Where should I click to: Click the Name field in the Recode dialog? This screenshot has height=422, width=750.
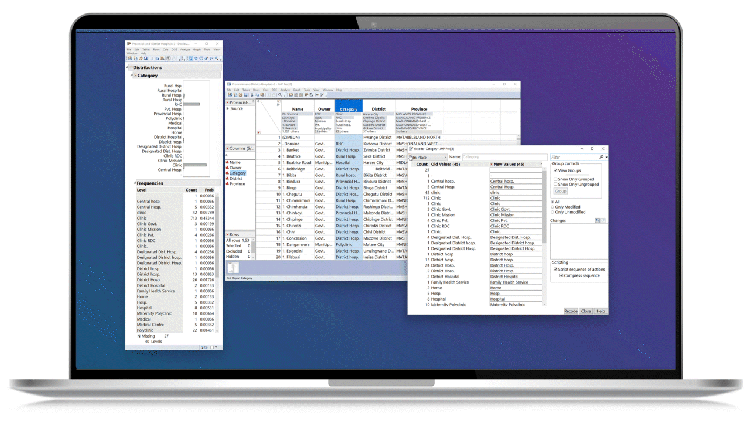(505, 157)
